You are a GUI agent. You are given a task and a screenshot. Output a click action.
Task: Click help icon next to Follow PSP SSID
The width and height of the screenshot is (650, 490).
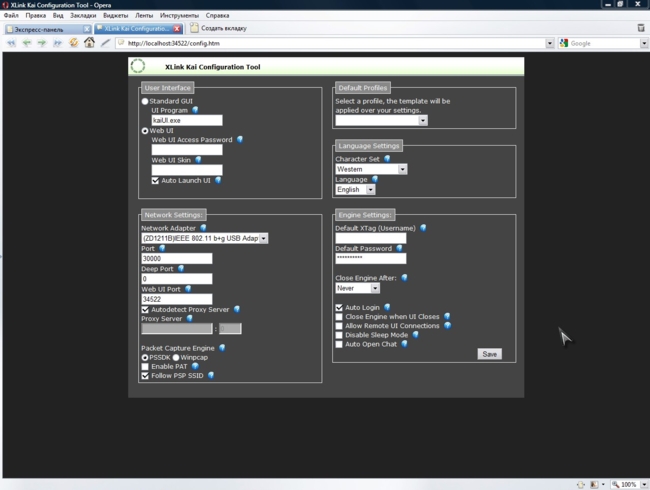tap(211, 375)
